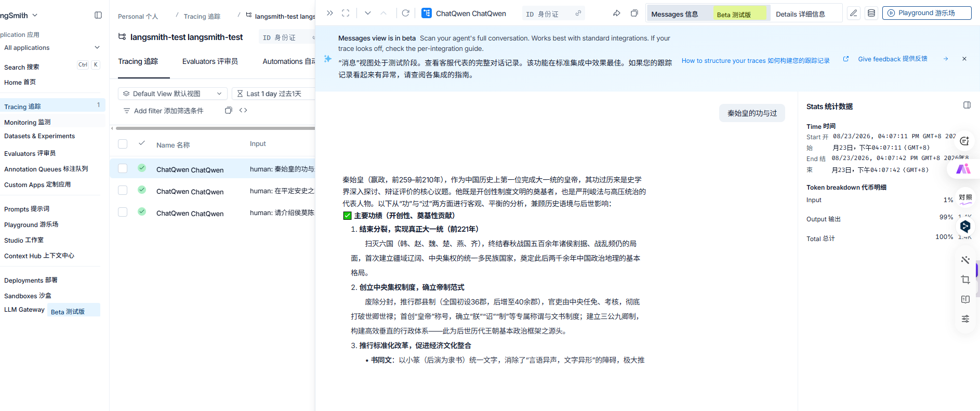Viewport: 980px width, 411px height.
Task: Click arrow icon after Give feedback
Action: (x=946, y=59)
